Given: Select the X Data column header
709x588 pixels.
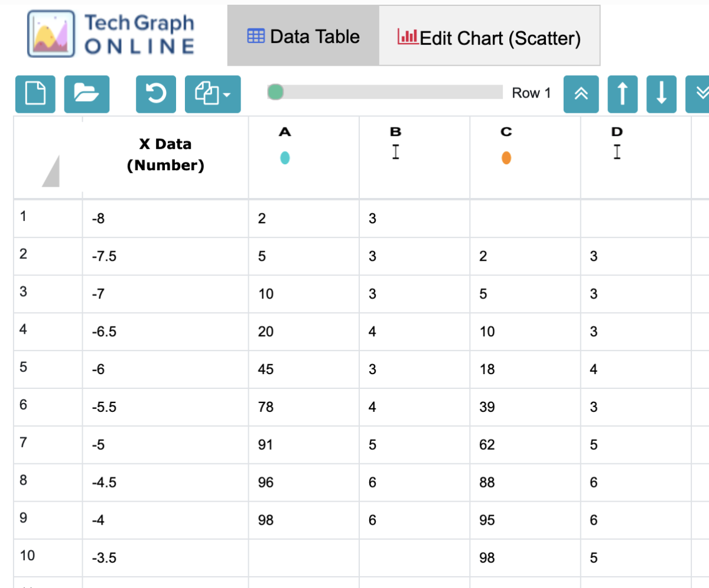Looking at the screenshot, I should pyautogui.click(x=165, y=154).
